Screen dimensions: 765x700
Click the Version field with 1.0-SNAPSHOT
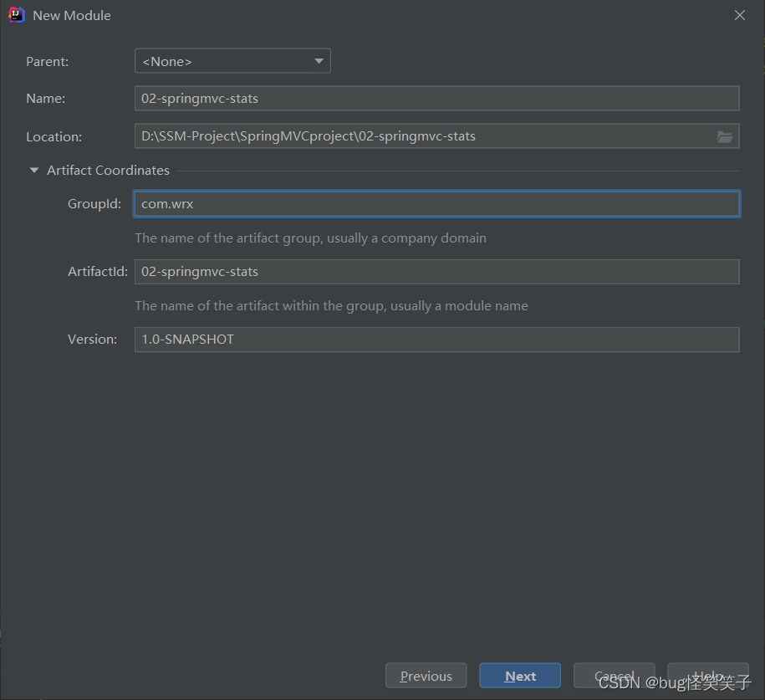(436, 340)
